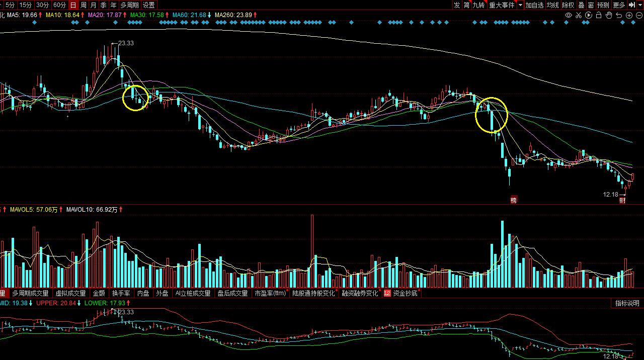This screenshot has height=360, width=644.
Task: Click the 12.18 low price label
Action: [x=610, y=194]
